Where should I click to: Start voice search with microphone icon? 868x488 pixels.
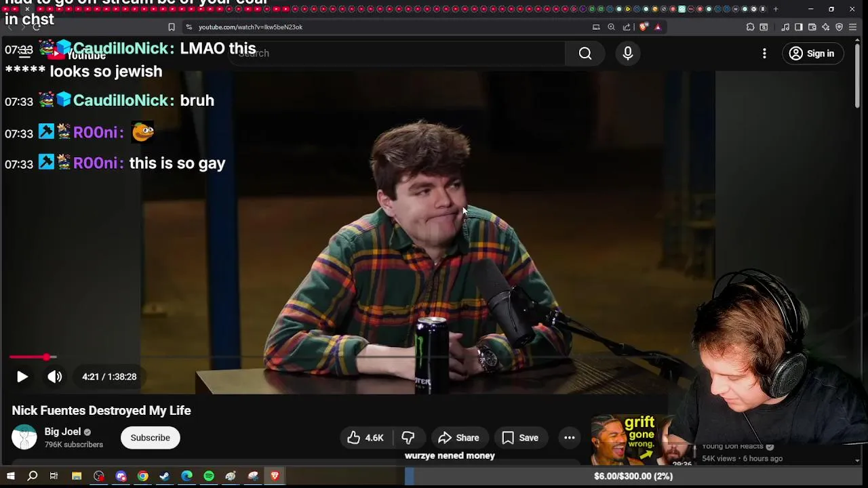point(628,54)
